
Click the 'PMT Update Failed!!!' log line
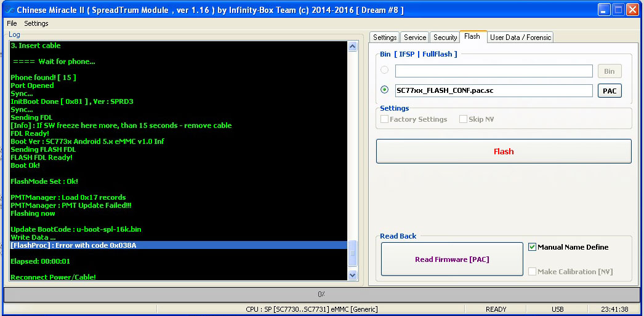pos(71,205)
